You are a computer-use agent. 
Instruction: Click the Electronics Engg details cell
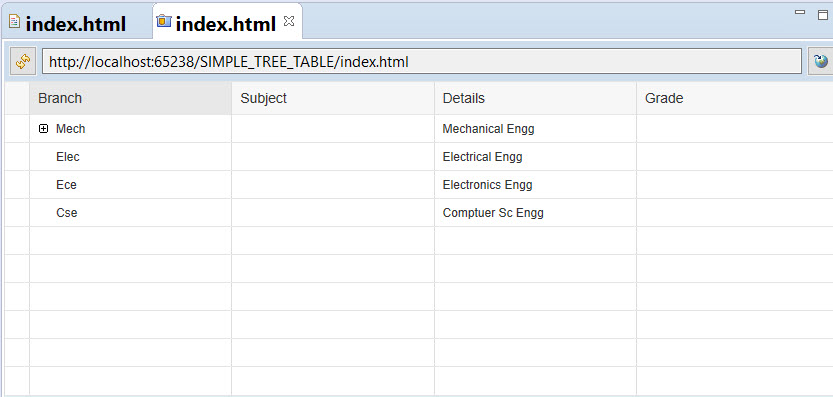535,185
